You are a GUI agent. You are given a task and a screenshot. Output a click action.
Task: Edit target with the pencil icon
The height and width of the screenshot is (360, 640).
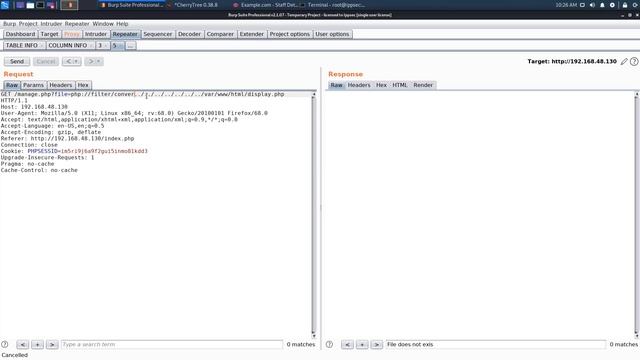[624, 62]
